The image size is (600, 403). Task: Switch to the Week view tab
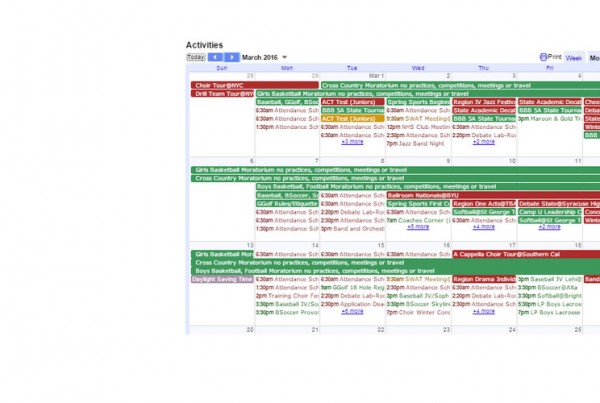574,58
